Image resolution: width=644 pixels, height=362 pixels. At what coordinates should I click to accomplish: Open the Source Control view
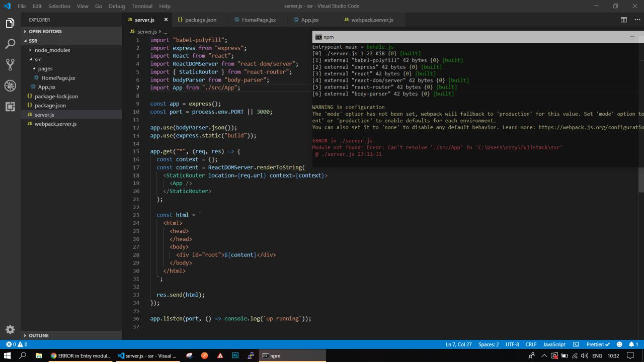pos(10,64)
